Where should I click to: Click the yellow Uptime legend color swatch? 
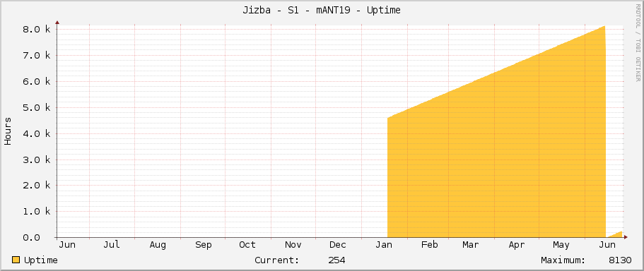pyautogui.click(x=16, y=260)
